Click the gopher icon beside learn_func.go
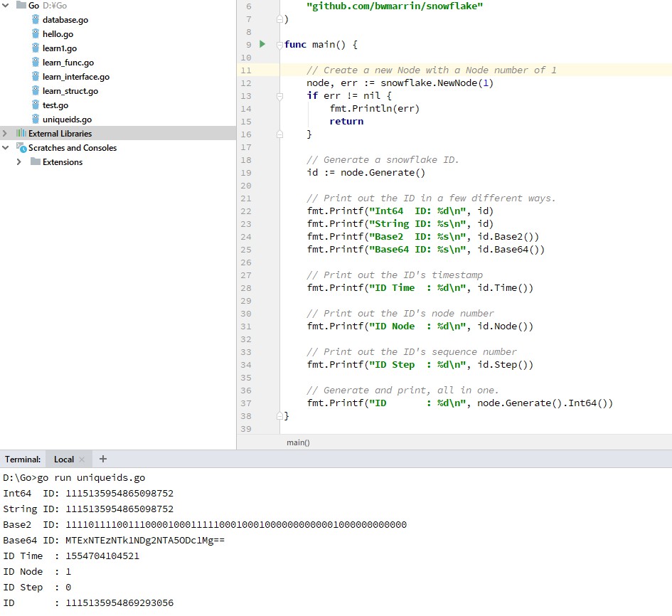The width and height of the screenshot is (672, 616). tap(36, 62)
